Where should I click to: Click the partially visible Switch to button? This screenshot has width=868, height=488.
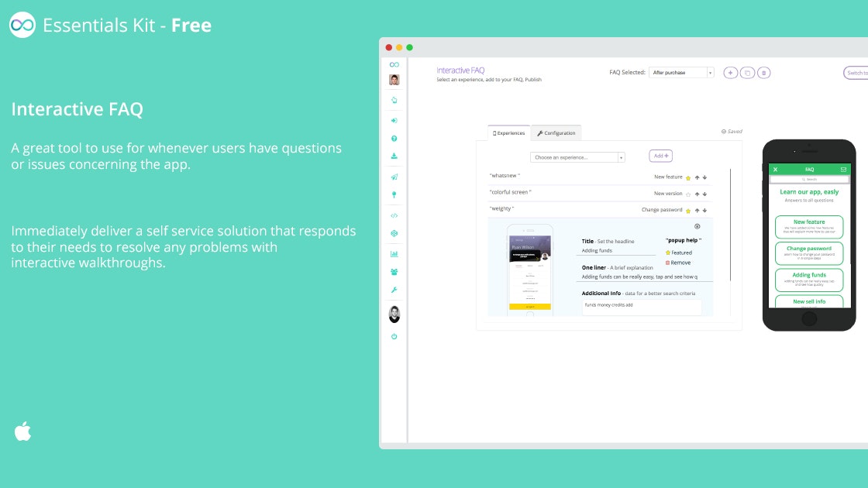(856, 73)
